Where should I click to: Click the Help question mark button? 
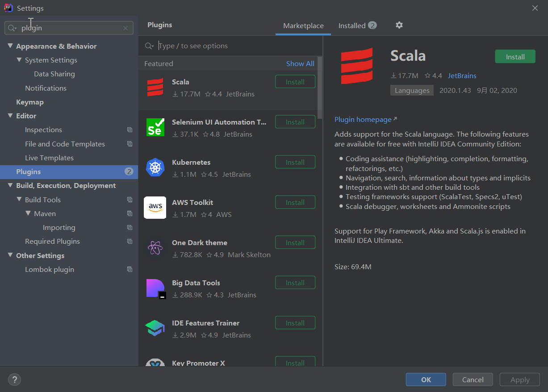pos(14,380)
